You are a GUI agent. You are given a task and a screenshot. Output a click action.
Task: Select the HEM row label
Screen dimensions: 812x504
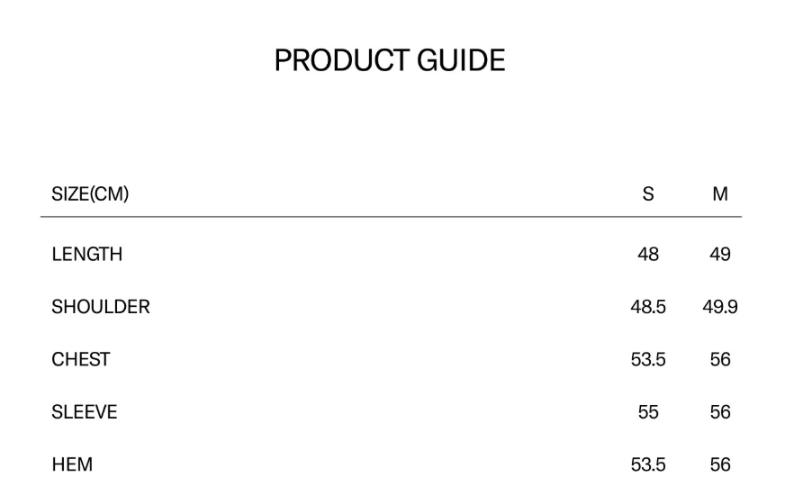(72, 464)
